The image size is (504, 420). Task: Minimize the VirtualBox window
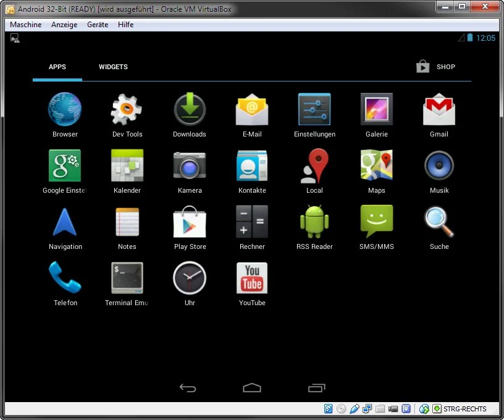pos(445,6)
